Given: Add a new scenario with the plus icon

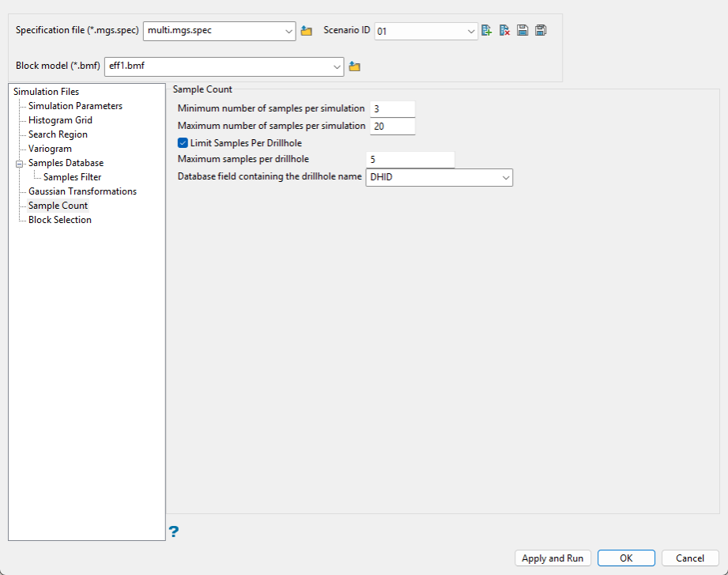Looking at the screenshot, I should point(487,31).
